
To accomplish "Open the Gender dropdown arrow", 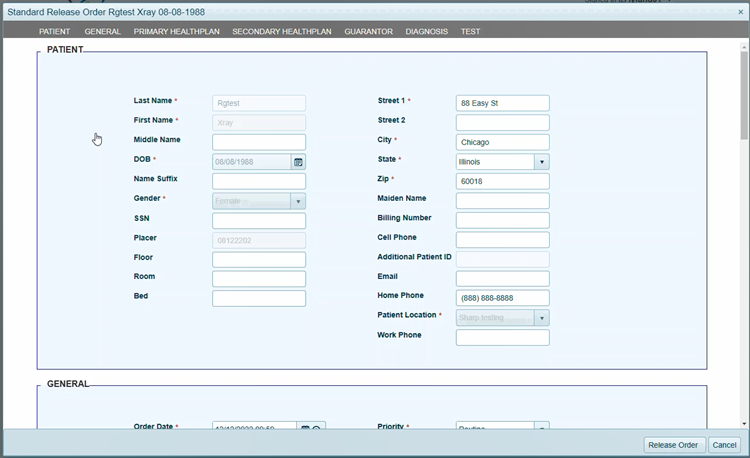I will pos(298,201).
